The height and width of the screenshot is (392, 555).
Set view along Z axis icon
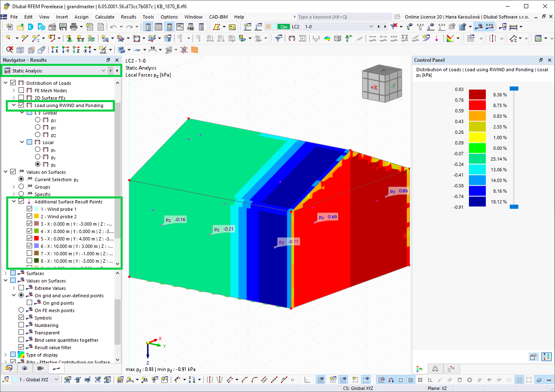click(x=76, y=50)
